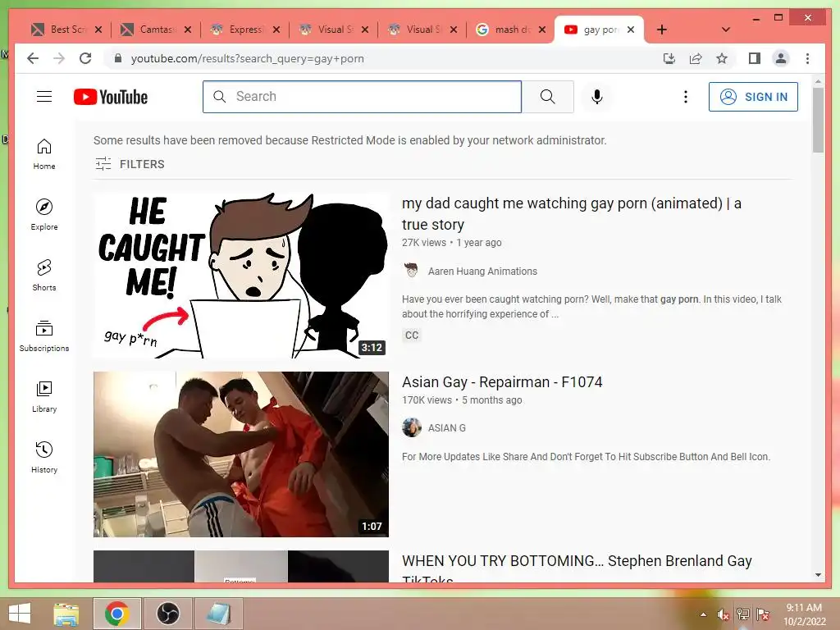Open YouTube settings three-dot menu
840x630 pixels.
685,97
